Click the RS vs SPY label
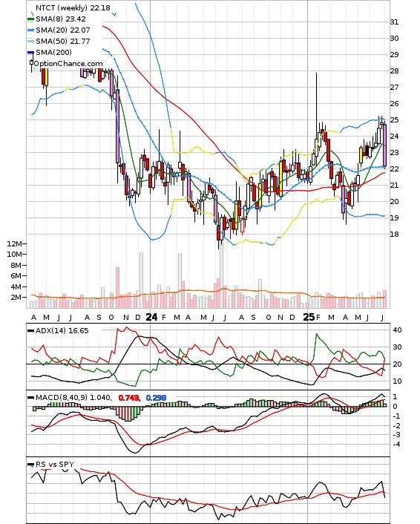The image size is (420, 524). (x=55, y=464)
